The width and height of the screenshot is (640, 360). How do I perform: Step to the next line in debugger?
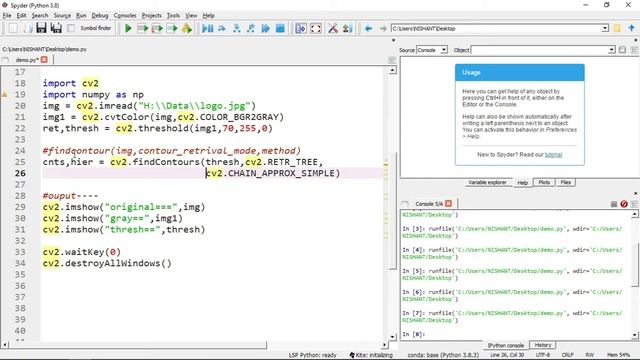(222, 29)
